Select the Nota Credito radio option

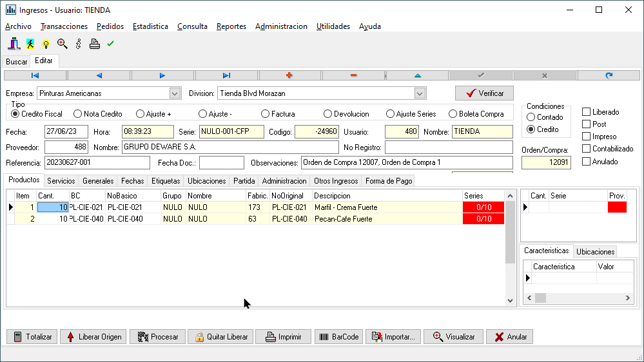[x=78, y=114]
